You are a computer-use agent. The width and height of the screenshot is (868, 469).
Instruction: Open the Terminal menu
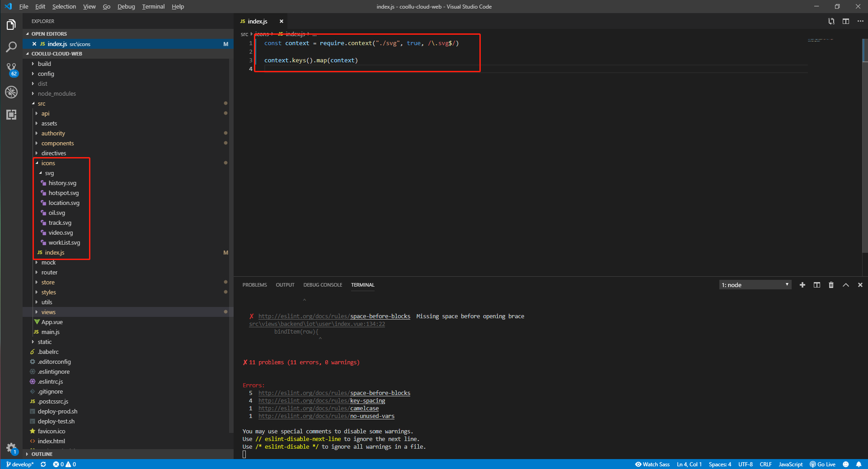[x=153, y=6]
